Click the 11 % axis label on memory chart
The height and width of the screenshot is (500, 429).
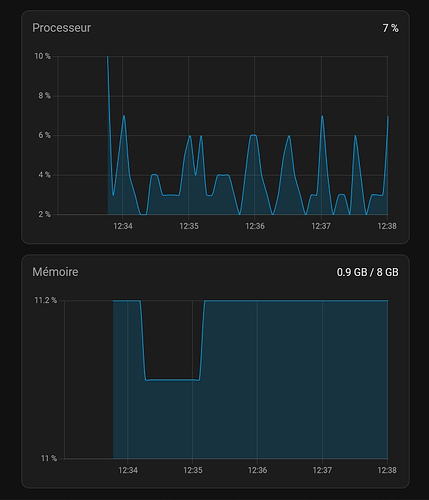click(x=49, y=459)
